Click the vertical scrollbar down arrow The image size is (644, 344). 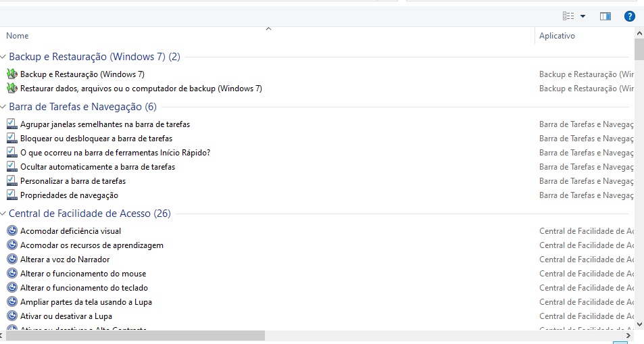pyautogui.click(x=639, y=324)
